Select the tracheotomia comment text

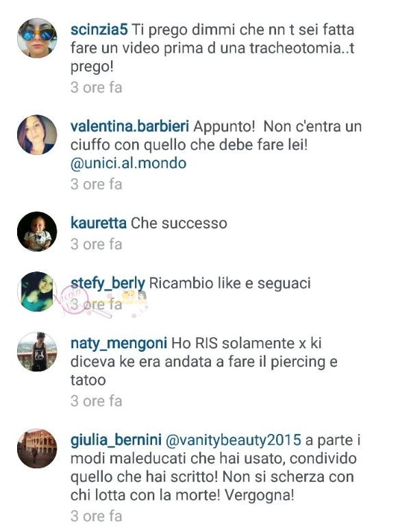[x=212, y=48]
